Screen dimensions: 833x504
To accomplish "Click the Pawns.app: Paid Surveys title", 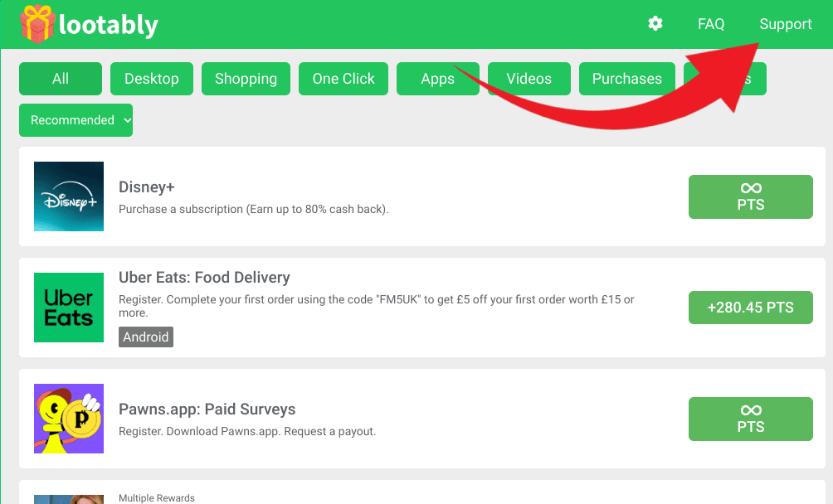I will pyautogui.click(x=207, y=409).
